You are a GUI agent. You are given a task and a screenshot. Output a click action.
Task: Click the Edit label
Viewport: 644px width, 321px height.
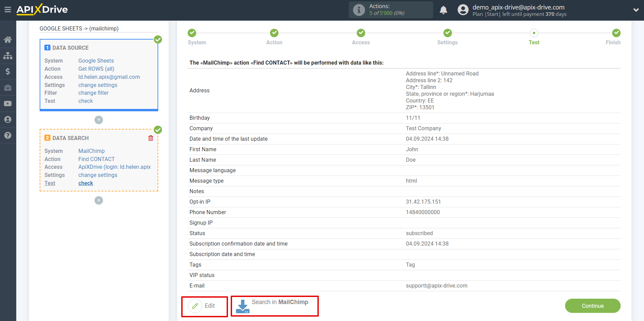click(210, 306)
